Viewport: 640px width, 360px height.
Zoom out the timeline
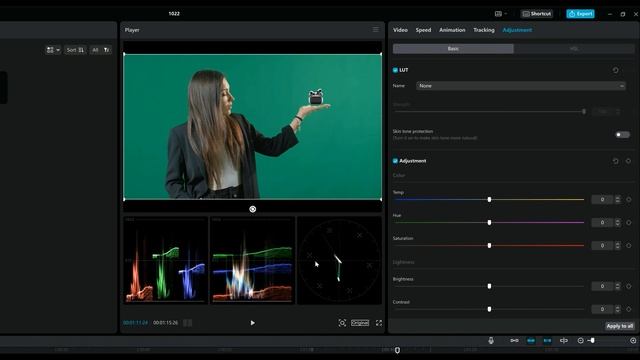tap(580, 340)
